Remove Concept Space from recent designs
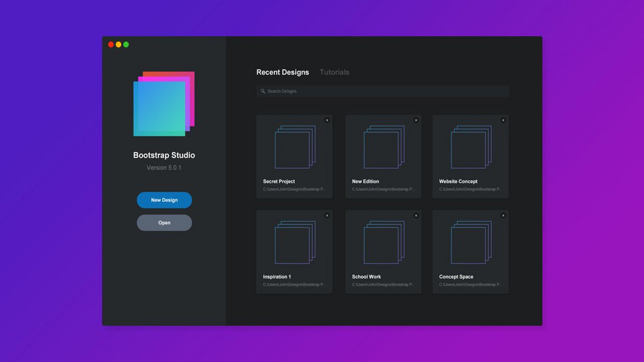The image size is (644, 362). tap(503, 216)
